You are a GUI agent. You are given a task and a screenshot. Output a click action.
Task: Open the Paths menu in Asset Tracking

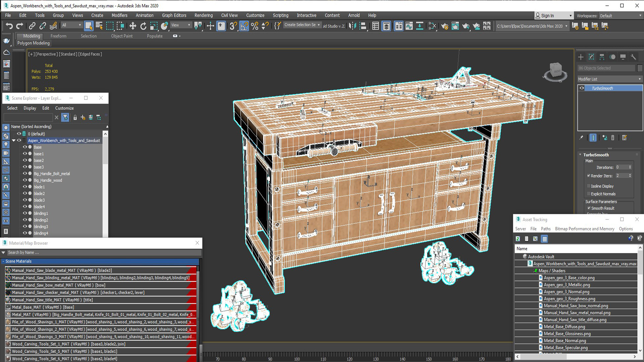546,229
